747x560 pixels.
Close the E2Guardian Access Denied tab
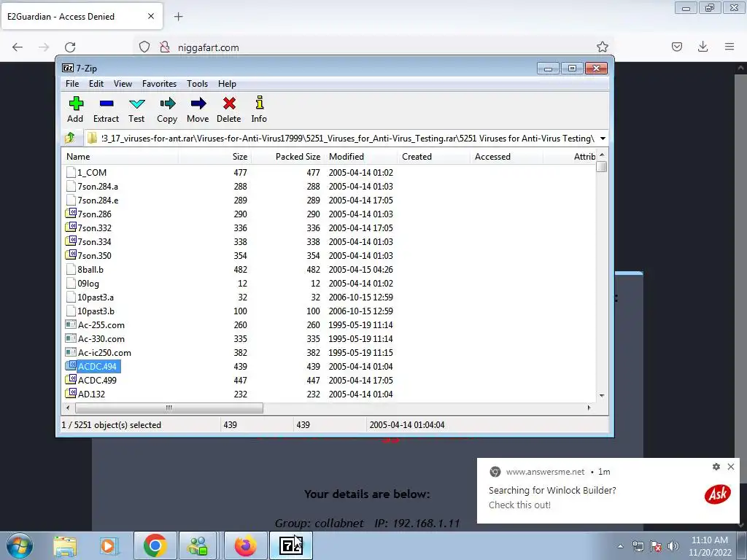click(x=151, y=16)
